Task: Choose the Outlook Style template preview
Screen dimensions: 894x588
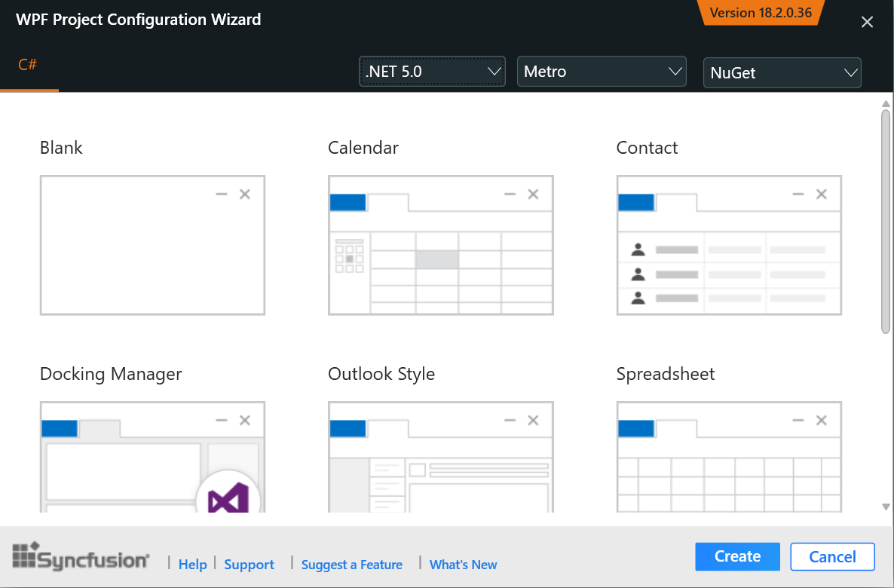Action: pyautogui.click(x=441, y=457)
